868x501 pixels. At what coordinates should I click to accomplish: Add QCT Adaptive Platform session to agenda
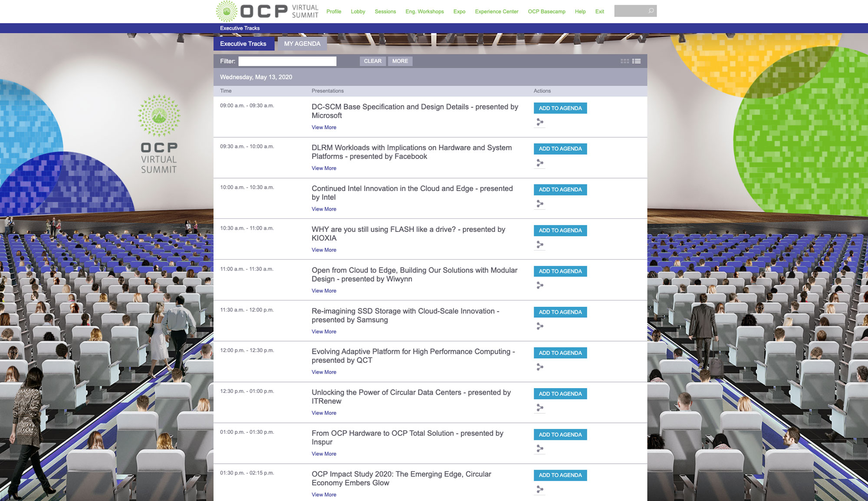click(560, 353)
